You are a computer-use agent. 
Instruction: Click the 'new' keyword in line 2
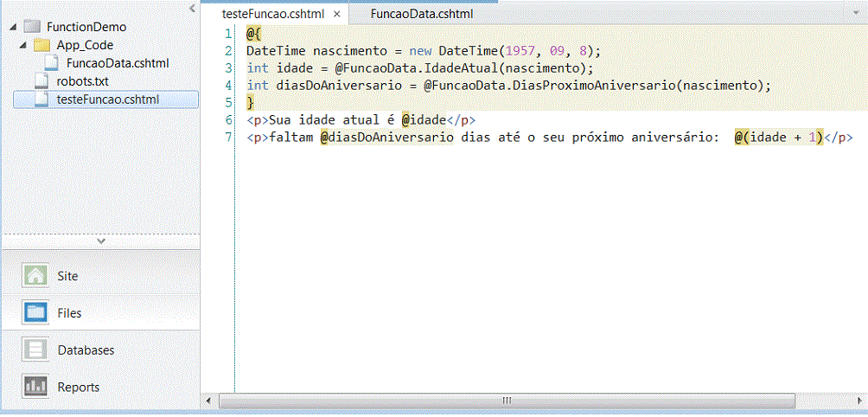pyautogui.click(x=420, y=51)
